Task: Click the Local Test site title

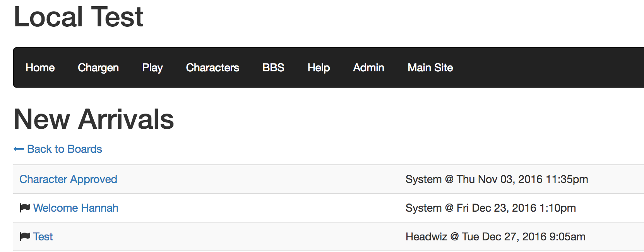Action: click(x=79, y=17)
